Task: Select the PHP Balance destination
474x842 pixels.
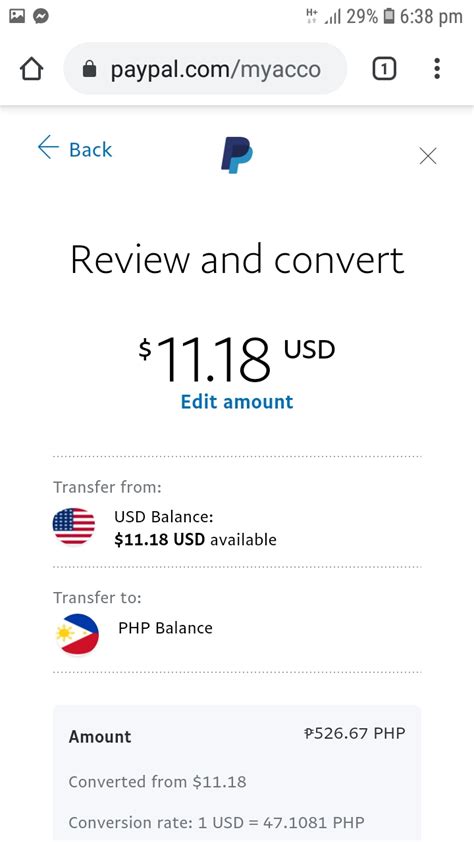Action: (237, 631)
